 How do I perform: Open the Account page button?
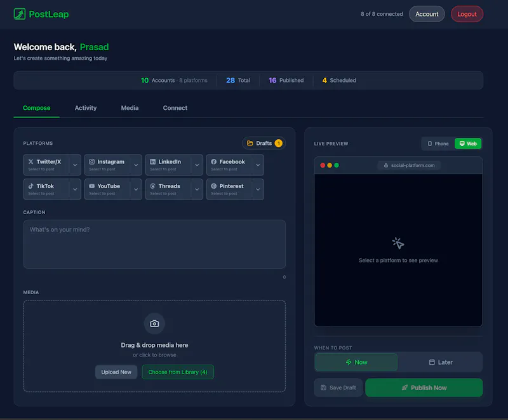pyautogui.click(x=427, y=14)
